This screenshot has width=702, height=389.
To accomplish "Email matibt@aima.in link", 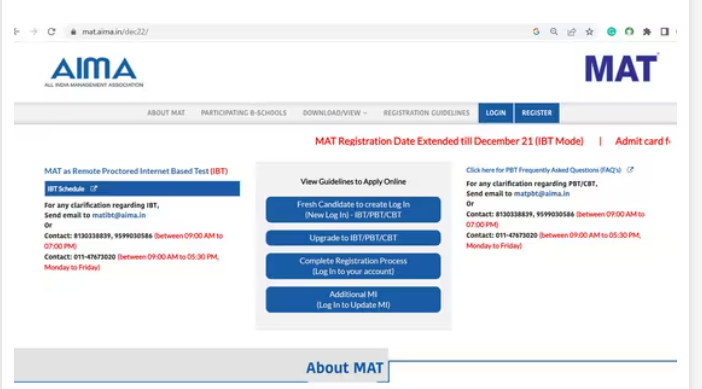I will pos(119,215).
